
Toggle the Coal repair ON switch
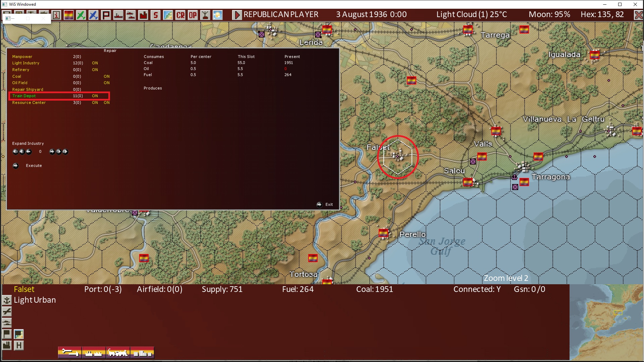pyautogui.click(x=107, y=76)
